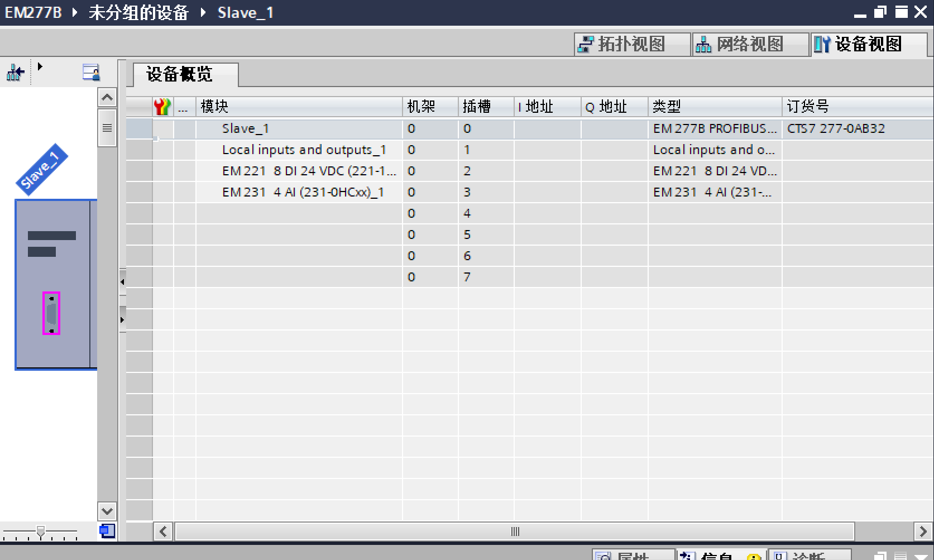Screen dimensions: 934x560
Task: Click the 订货号 column header
Action: coord(858,106)
